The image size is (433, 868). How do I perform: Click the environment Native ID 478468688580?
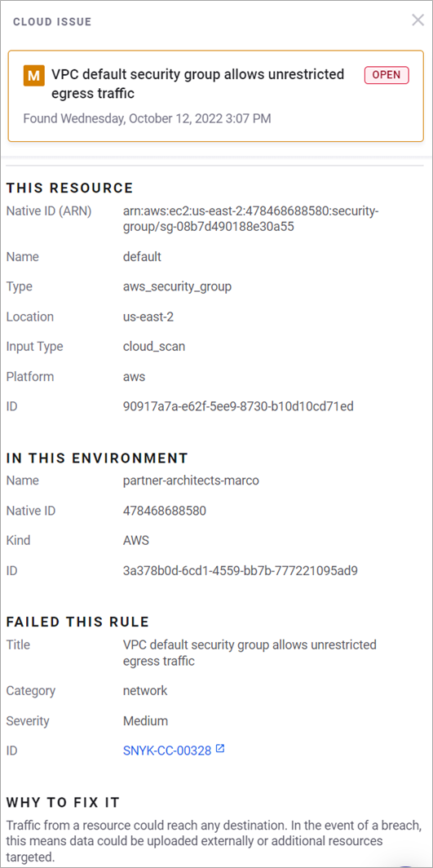point(164,511)
